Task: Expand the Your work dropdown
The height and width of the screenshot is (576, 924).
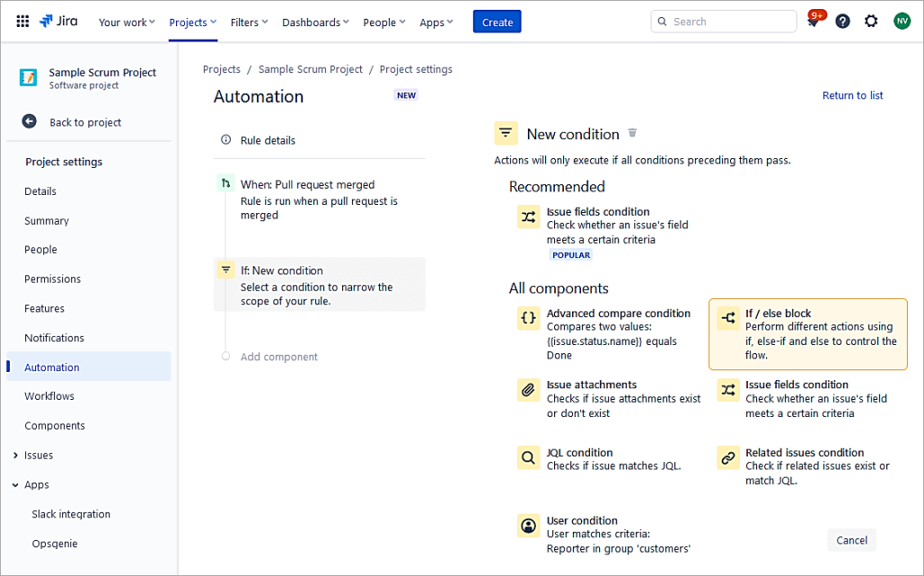Action: click(126, 23)
